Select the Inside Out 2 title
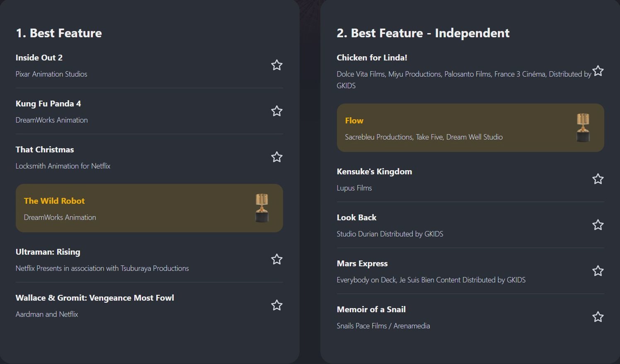This screenshot has width=620, height=364. tap(39, 58)
